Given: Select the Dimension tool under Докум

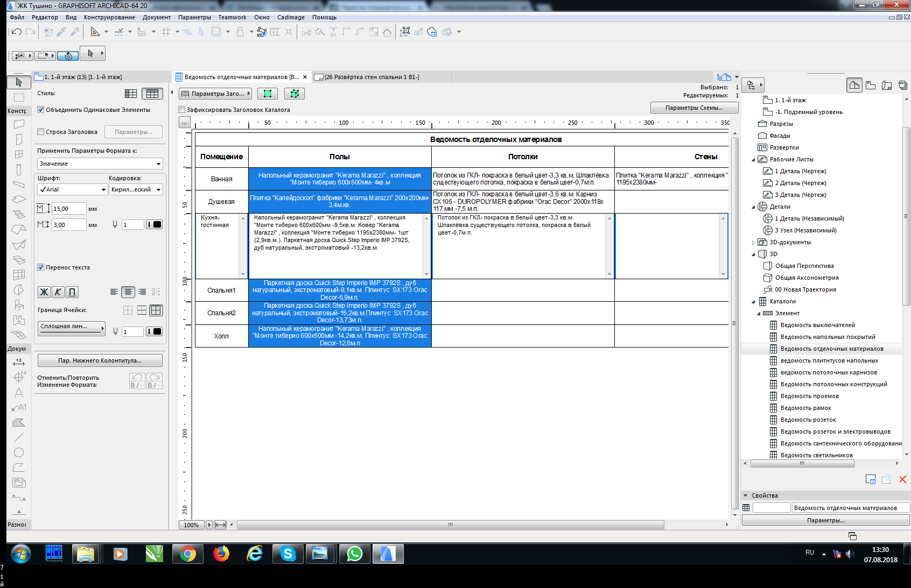Looking at the screenshot, I should 19,362.
